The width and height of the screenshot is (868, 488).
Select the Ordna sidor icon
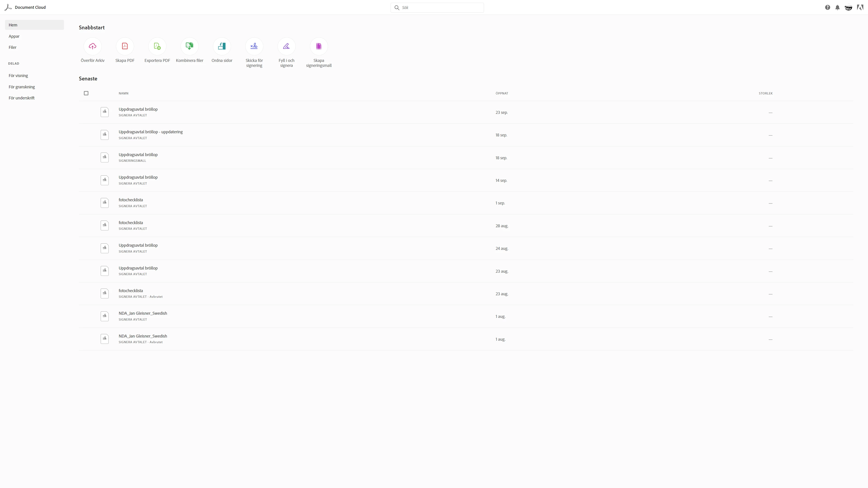[222, 47]
